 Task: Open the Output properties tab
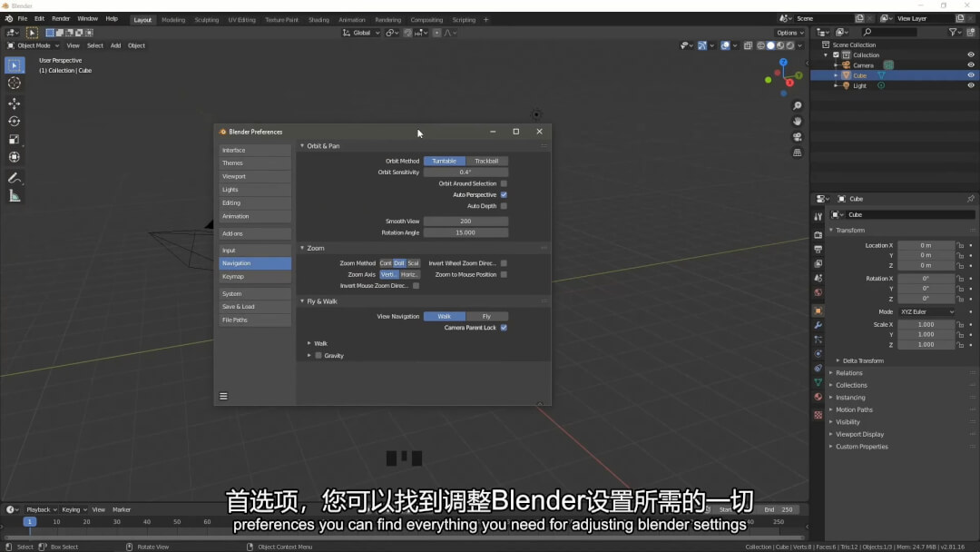tap(818, 250)
